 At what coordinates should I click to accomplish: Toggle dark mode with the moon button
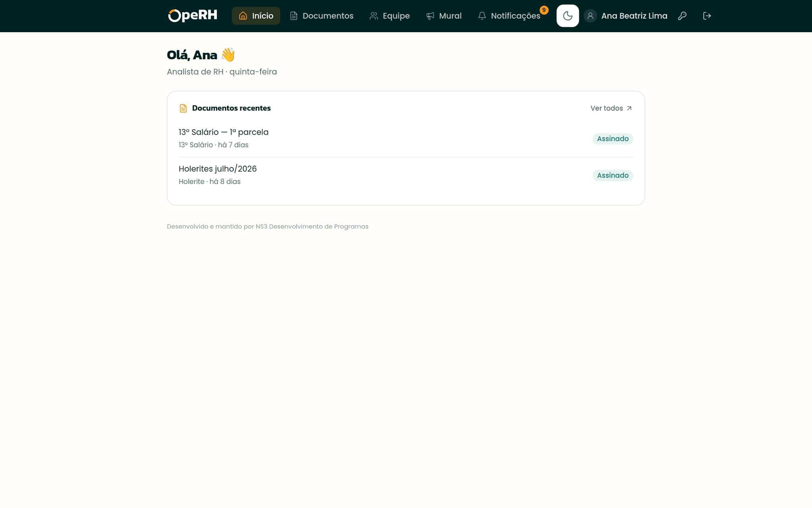[568, 16]
